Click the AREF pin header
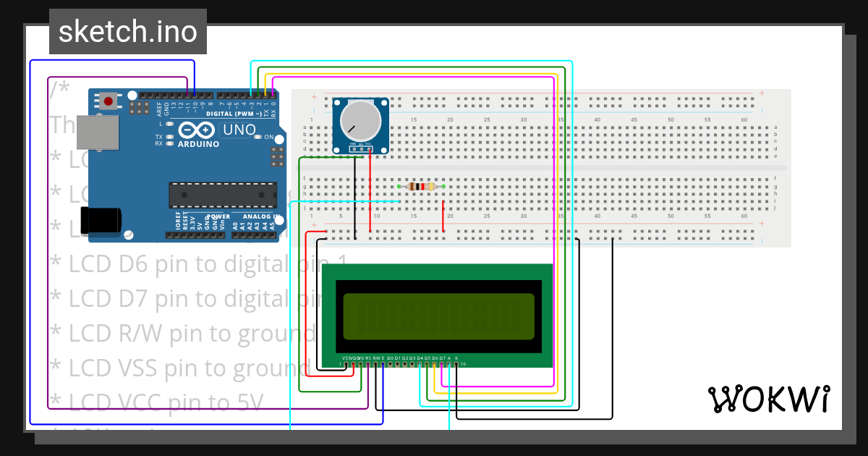The width and height of the screenshot is (868, 456). tap(158, 96)
